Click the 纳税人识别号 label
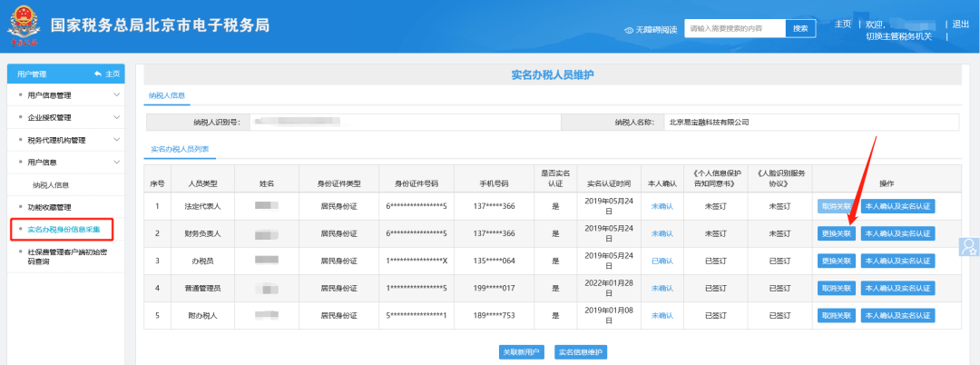This screenshot has width=980, height=365. (x=218, y=123)
